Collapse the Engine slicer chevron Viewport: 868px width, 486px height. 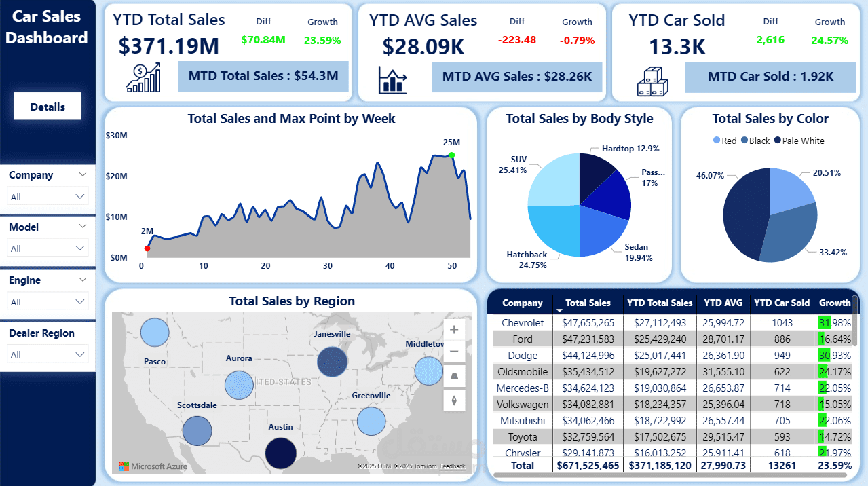pos(83,280)
